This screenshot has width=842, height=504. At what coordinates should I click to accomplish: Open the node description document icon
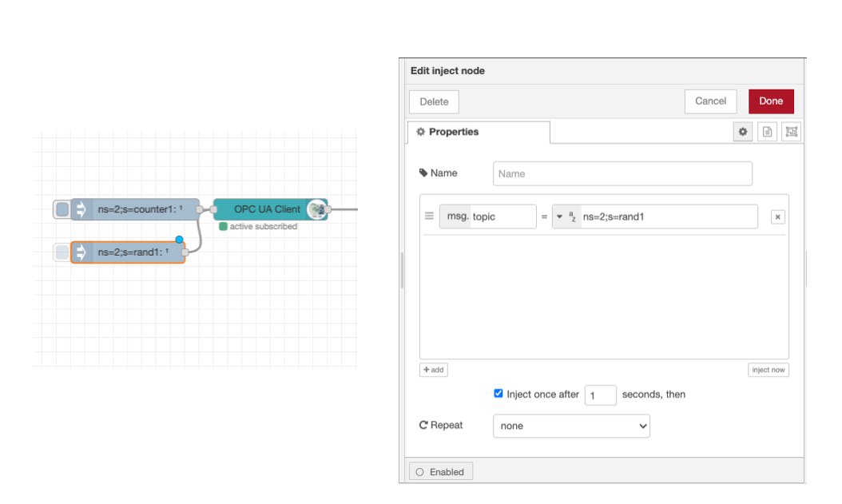pos(767,132)
